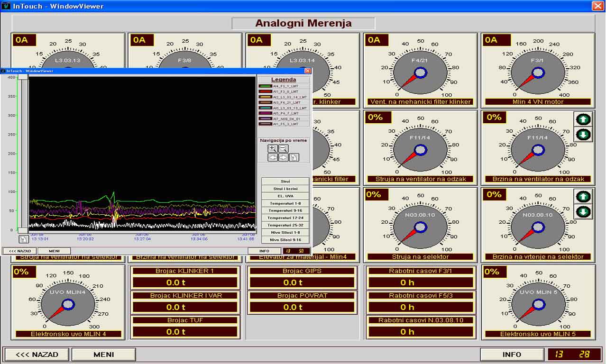Show the EL. UVA trend group
Screen dimensions: 606x364
pyautogui.click(x=285, y=196)
